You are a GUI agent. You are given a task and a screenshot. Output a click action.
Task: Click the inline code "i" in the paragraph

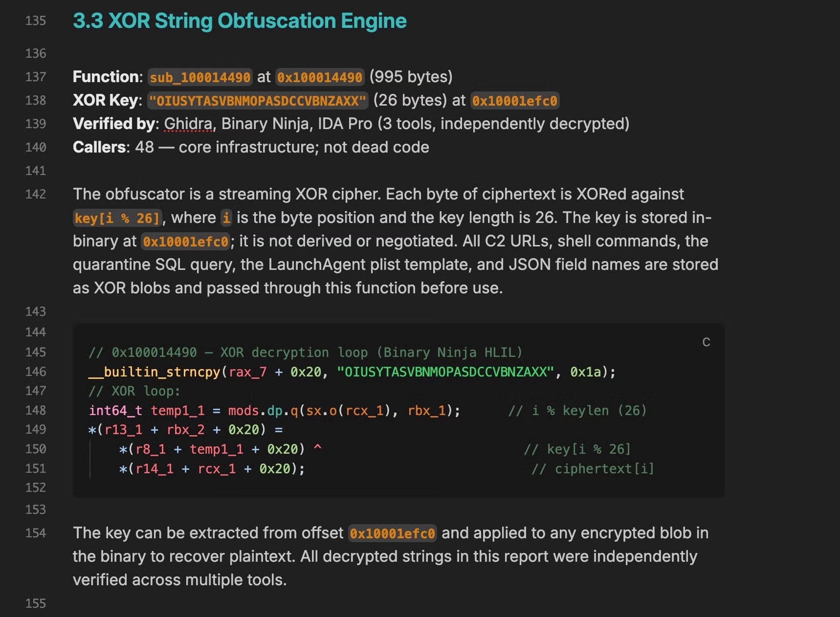(x=226, y=218)
